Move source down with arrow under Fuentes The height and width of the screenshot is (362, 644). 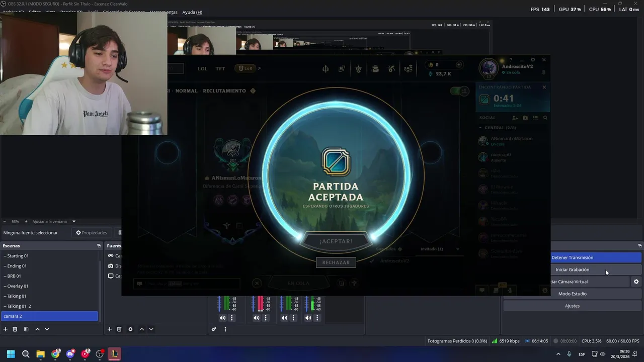[x=151, y=329]
